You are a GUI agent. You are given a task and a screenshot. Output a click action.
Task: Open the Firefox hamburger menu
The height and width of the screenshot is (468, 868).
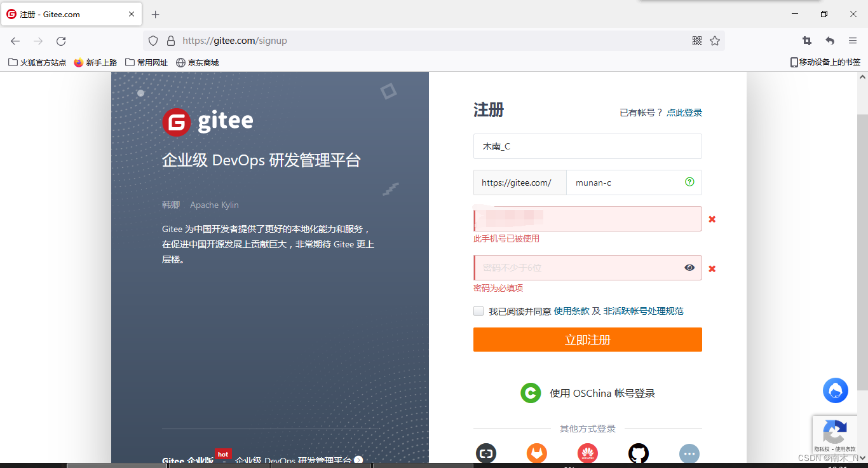click(x=853, y=41)
